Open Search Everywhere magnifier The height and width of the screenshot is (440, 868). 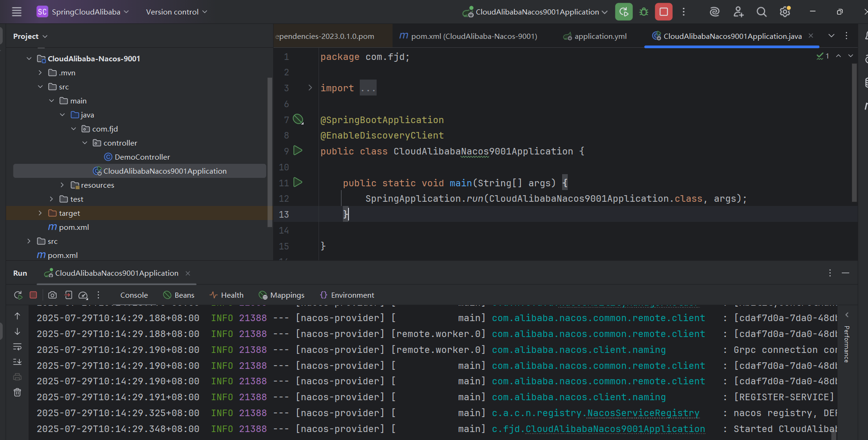762,12
